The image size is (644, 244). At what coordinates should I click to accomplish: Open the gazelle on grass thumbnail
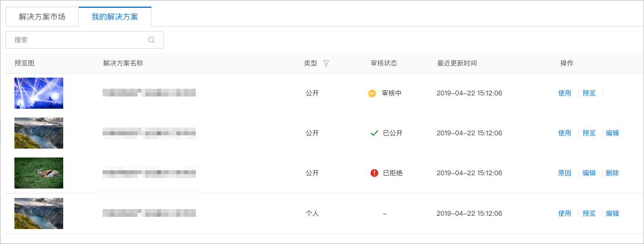click(39, 173)
